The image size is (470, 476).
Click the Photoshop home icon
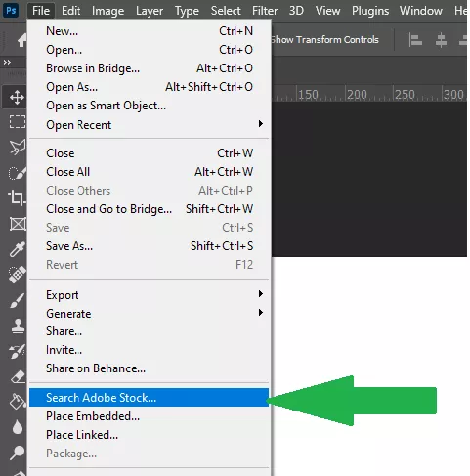[21, 41]
